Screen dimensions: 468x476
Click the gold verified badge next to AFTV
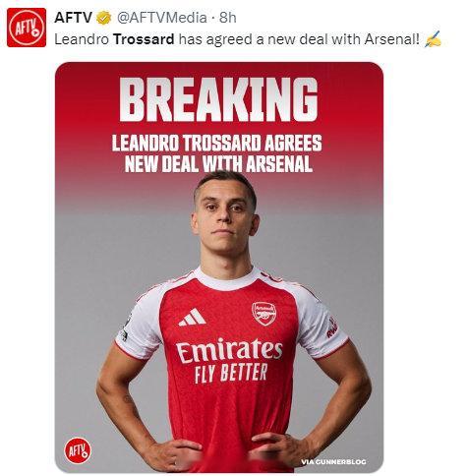click(x=104, y=18)
